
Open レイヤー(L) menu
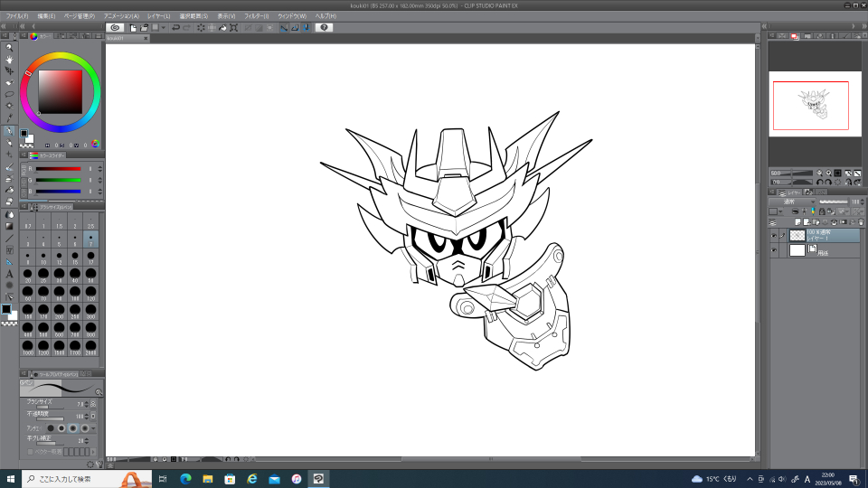[x=159, y=16]
